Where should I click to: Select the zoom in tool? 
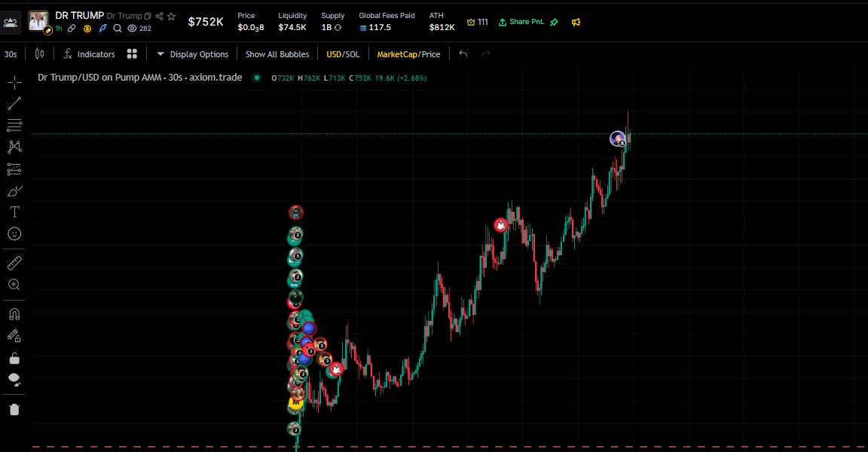[x=14, y=284]
